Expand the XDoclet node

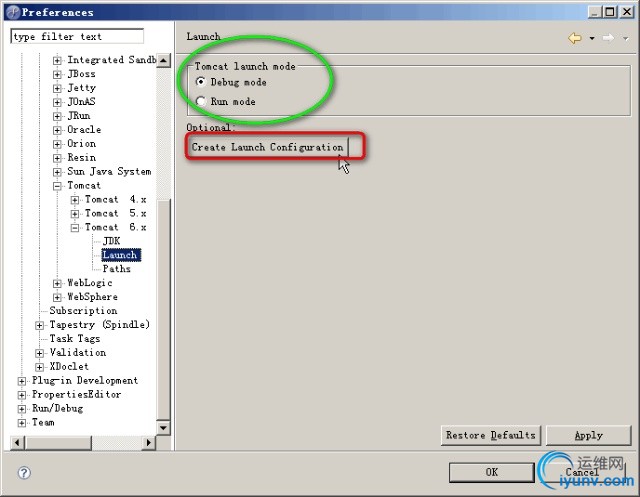[x=40, y=367]
